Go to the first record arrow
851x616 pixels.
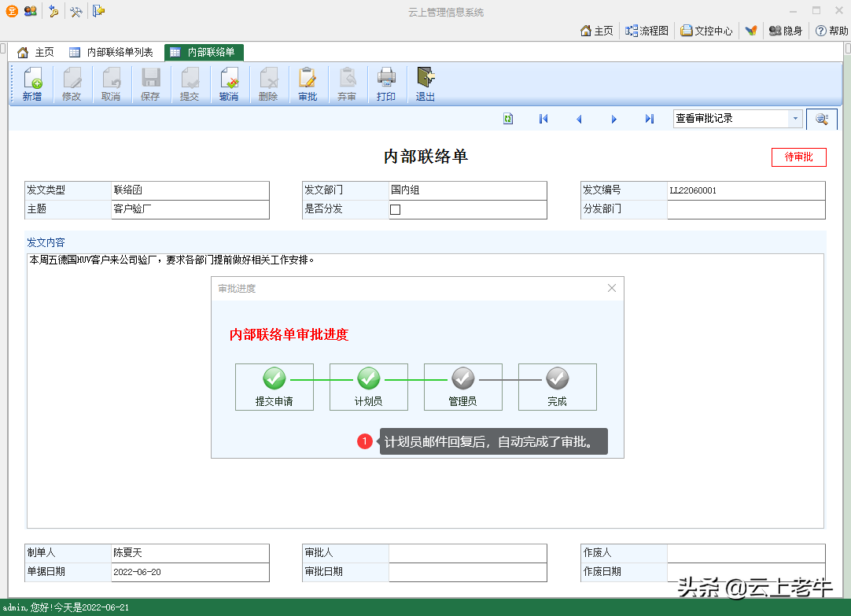tap(543, 119)
